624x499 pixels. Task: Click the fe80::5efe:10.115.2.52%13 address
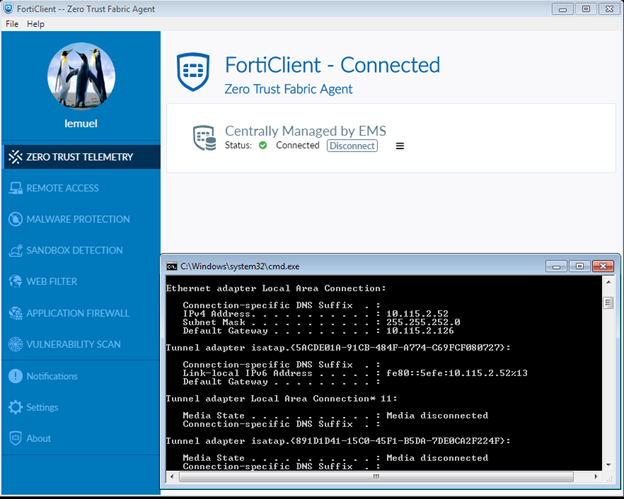[457, 373]
